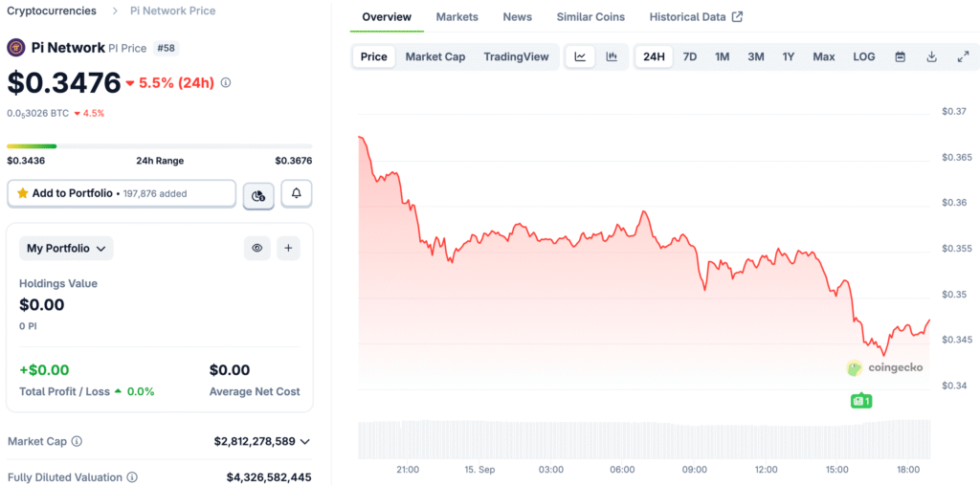This screenshot has width=980, height=485.
Task: Select the 1M time range
Action: (x=722, y=56)
